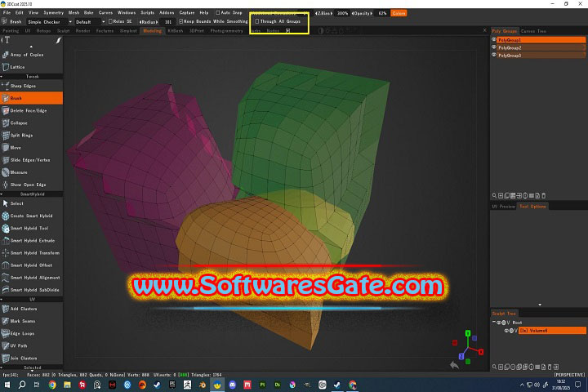Open the room tabs overflow dropdown arrow
Screen dimensions: 588x392
[x=288, y=31]
